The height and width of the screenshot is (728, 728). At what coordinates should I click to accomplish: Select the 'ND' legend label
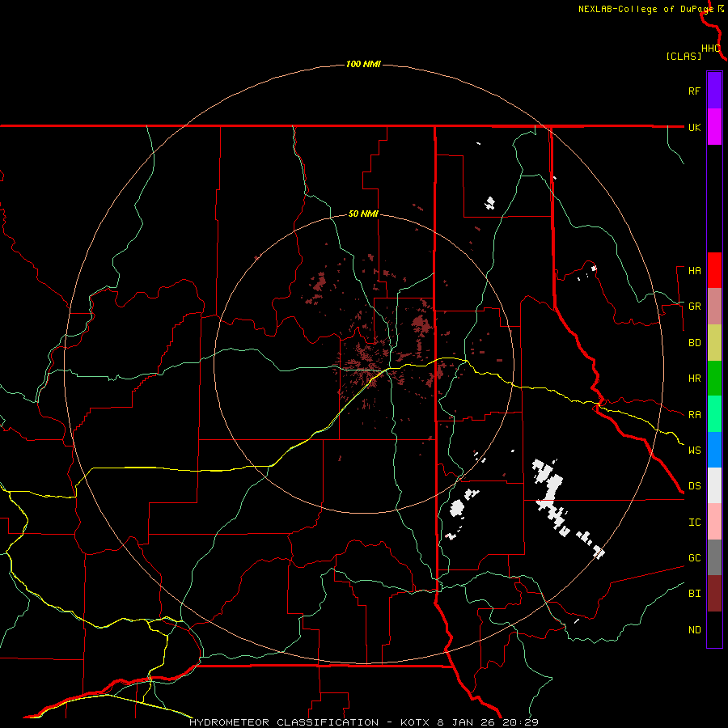coord(694,630)
